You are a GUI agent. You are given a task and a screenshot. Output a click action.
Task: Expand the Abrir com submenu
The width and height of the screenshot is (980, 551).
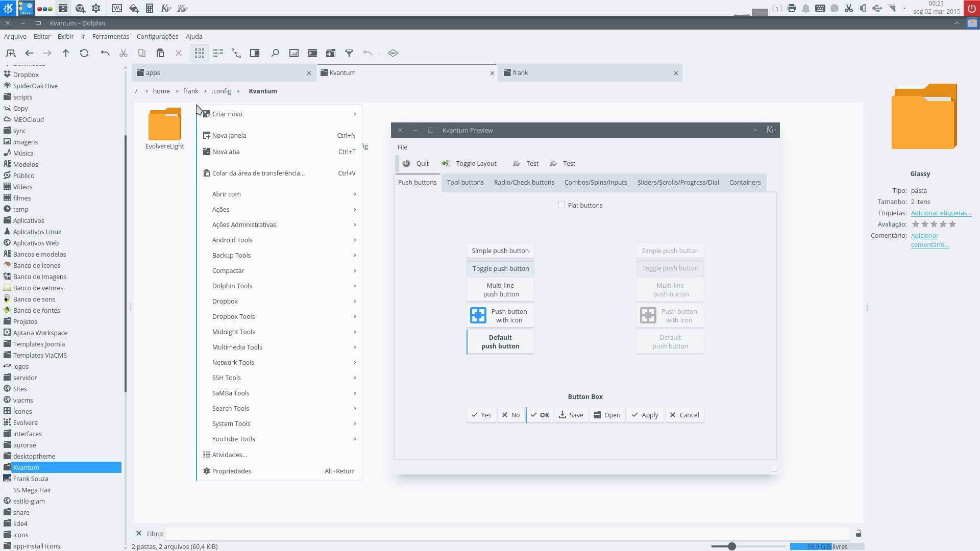(279, 194)
